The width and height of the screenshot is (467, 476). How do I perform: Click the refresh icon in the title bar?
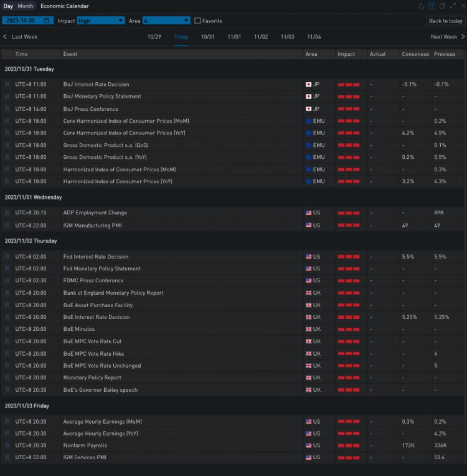pos(422,6)
